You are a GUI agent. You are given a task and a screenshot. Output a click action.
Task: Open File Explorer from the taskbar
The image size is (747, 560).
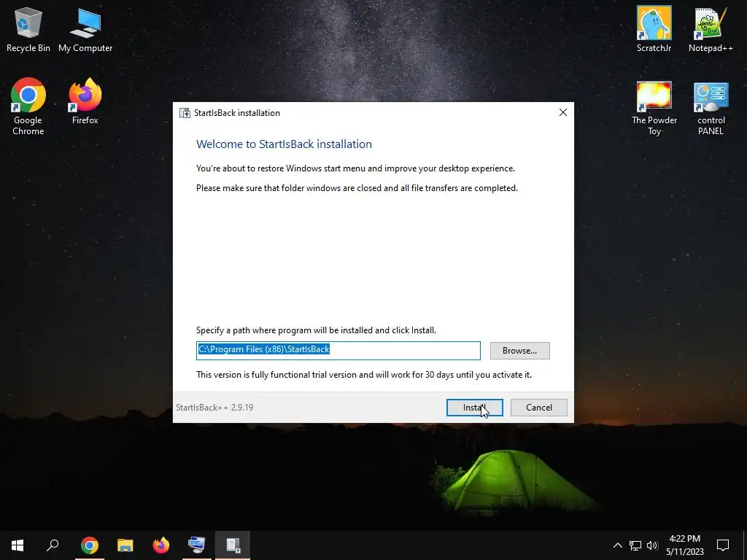coord(125,545)
